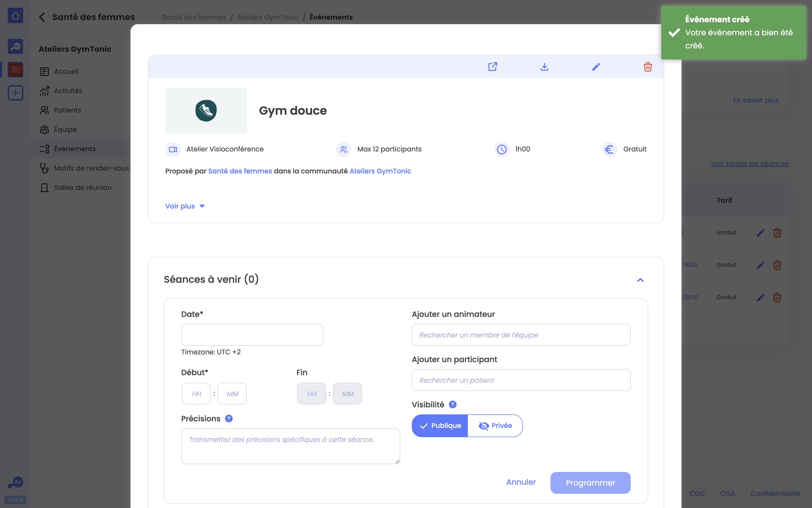Open the Confidentialité footer link
The width and height of the screenshot is (812, 508).
pos(776,493)
